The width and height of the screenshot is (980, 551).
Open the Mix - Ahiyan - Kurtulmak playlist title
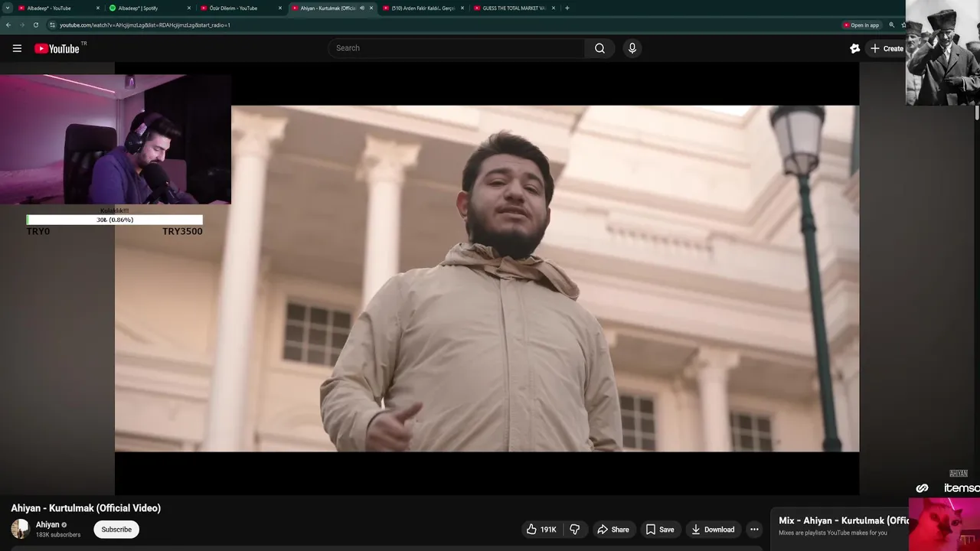coord(843,520)
